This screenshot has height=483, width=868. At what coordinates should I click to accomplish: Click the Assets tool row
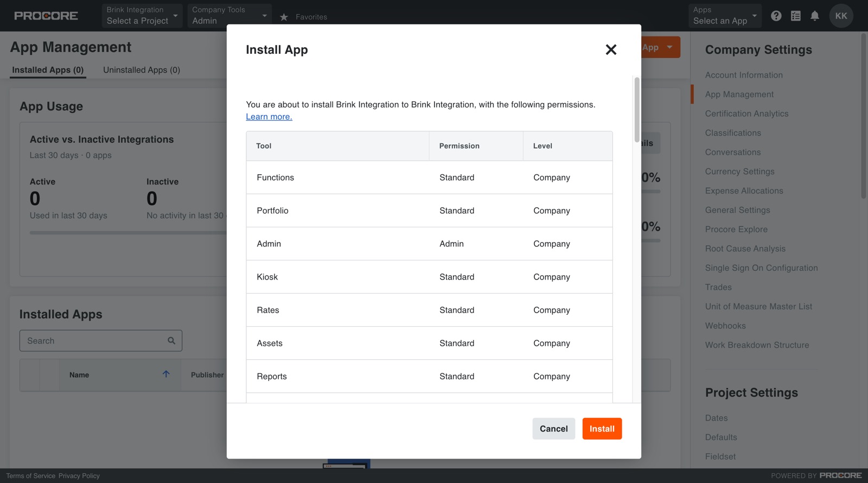(429, 343)
